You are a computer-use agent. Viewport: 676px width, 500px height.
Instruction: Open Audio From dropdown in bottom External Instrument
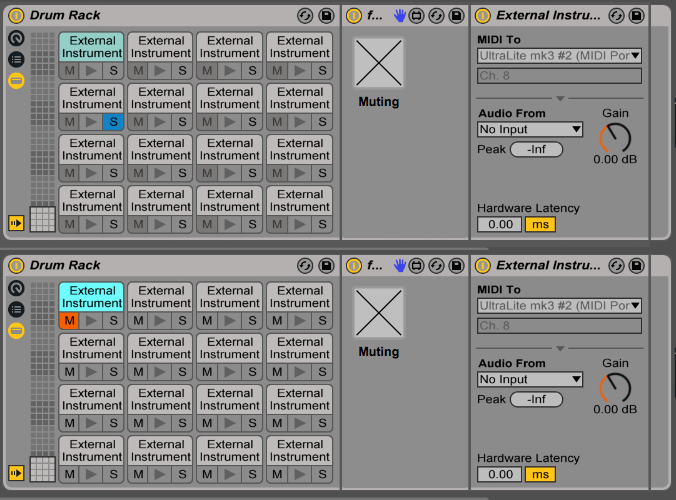[530, 379]
